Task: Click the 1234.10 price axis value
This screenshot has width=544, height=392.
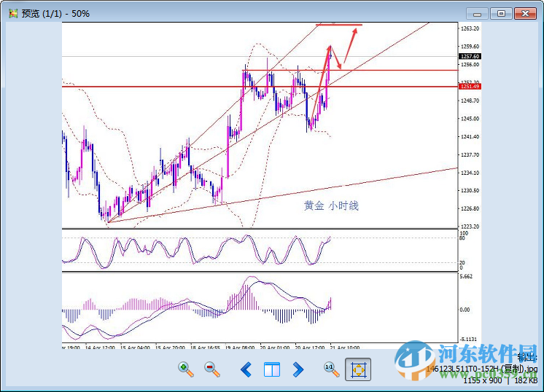Action: pos(470,173)
